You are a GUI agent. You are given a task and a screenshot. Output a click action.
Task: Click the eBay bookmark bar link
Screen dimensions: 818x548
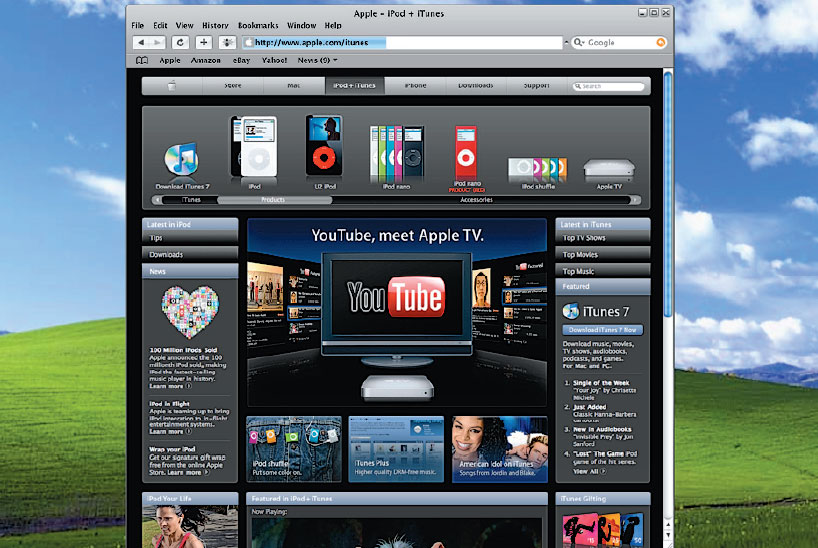pos(242,60)
